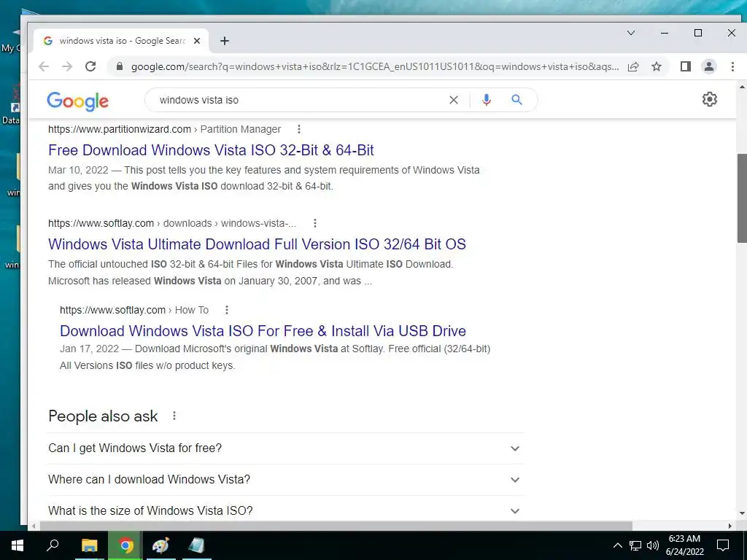Image resolution: width=747 pixels, height=560 pixels.
Task: Reload the page with the refresh icon
Action: click(x=90, y=66)
